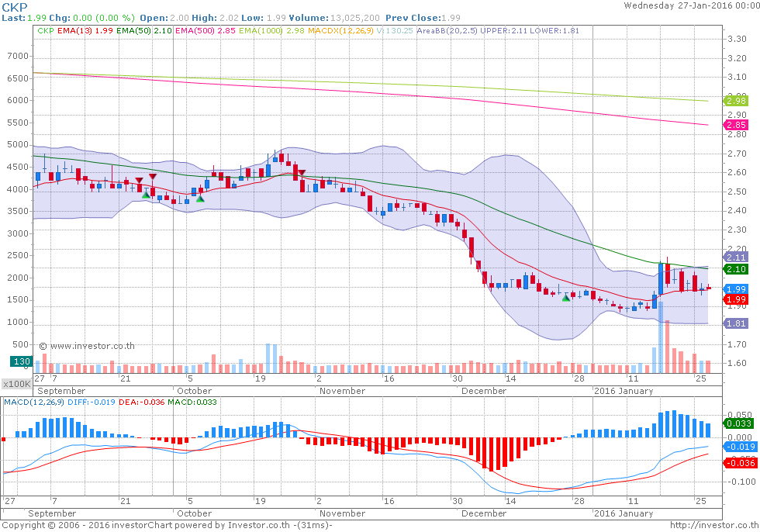Click the High: 2.02 value
Image resolution: width=760 pixels, height=532 pixels.
point(216,18)
